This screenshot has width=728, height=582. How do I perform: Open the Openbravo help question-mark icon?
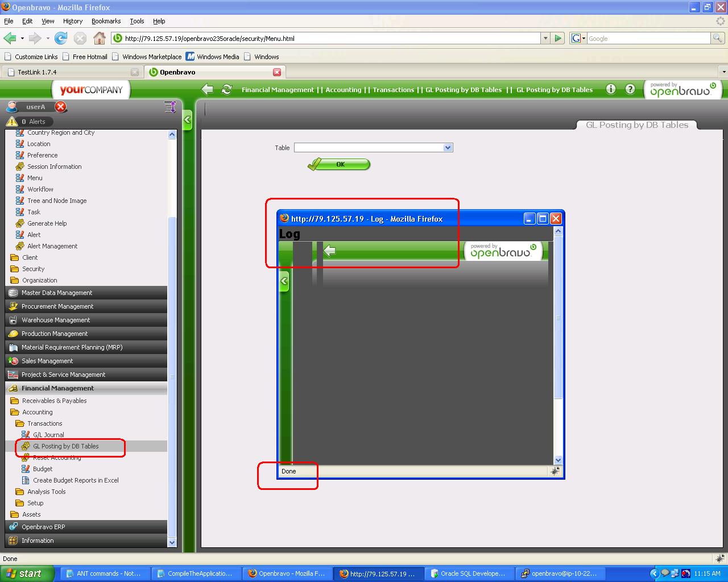tap(630, 89)
